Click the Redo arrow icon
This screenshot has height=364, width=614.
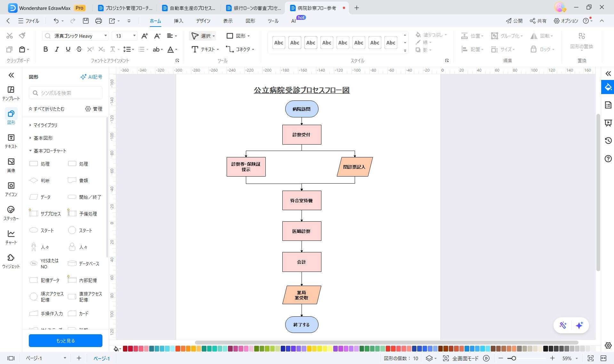pyautogui.click(x=73, y=21)
